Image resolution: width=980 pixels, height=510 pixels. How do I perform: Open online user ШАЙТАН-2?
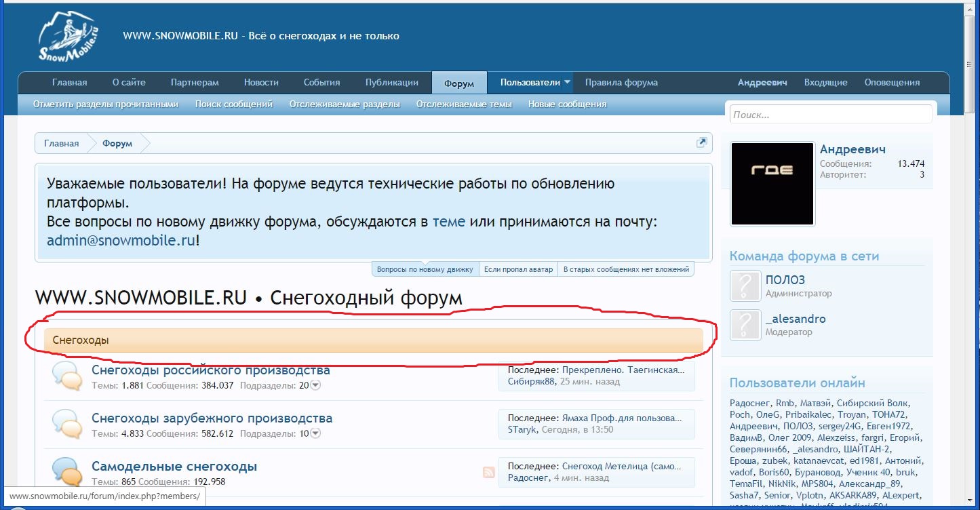(x=866, y=449)
